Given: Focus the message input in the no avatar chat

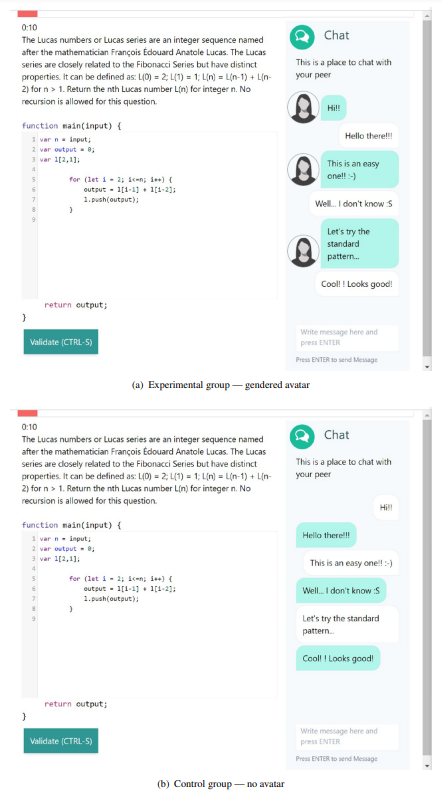Looking at the screenshot, I should click(347, 737).
